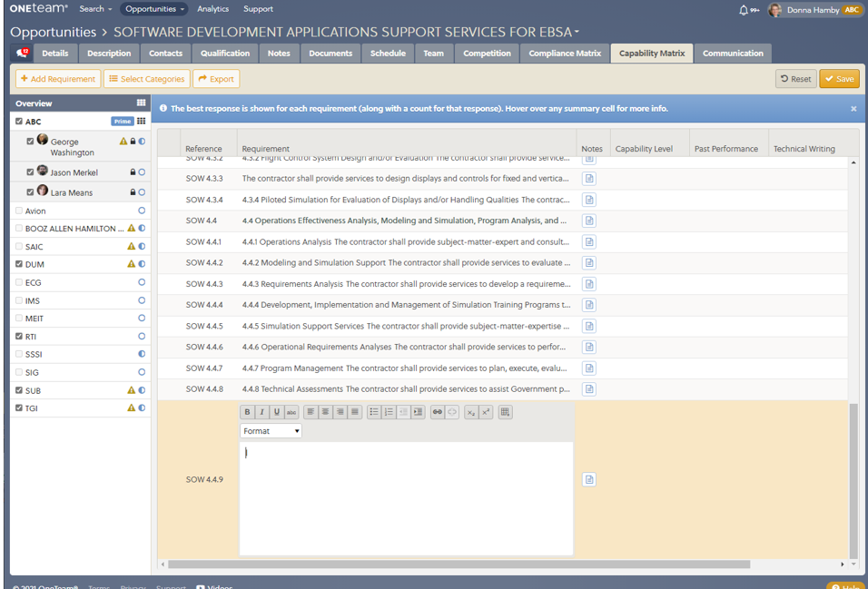Viewport: 868px width, 589px height.
Task: Insert a bulleted list
Action: pos(374,412)
